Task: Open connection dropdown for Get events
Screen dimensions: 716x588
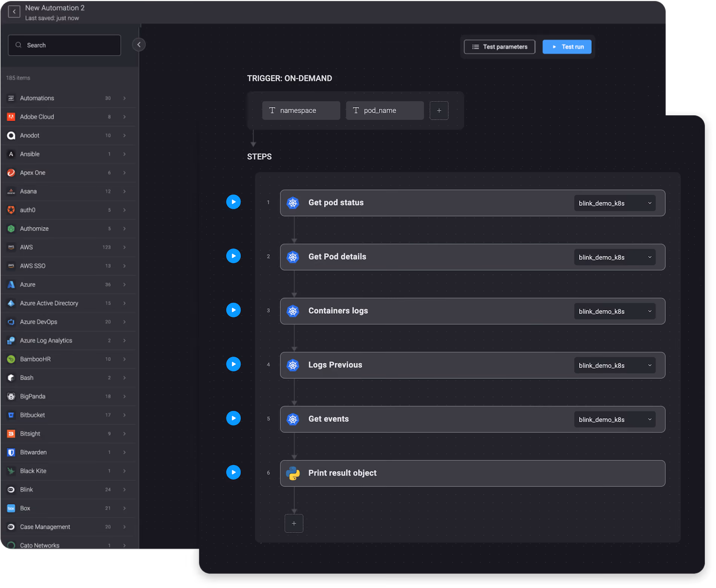Action: tap(615, 420)
